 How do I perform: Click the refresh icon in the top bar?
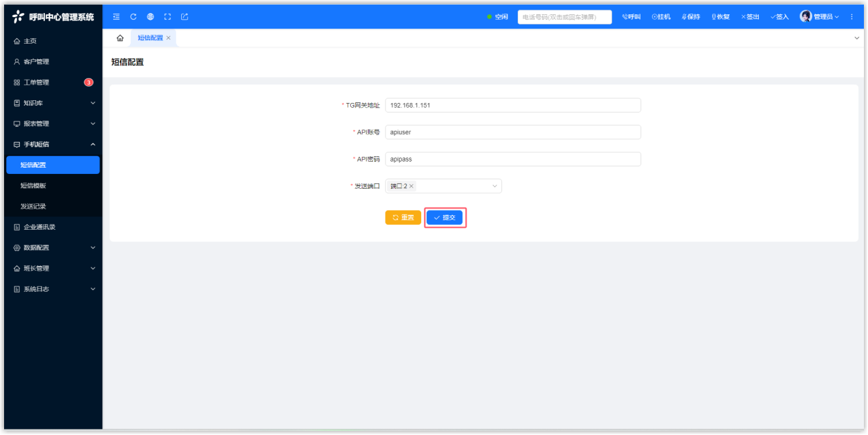[x=134, y=17]
